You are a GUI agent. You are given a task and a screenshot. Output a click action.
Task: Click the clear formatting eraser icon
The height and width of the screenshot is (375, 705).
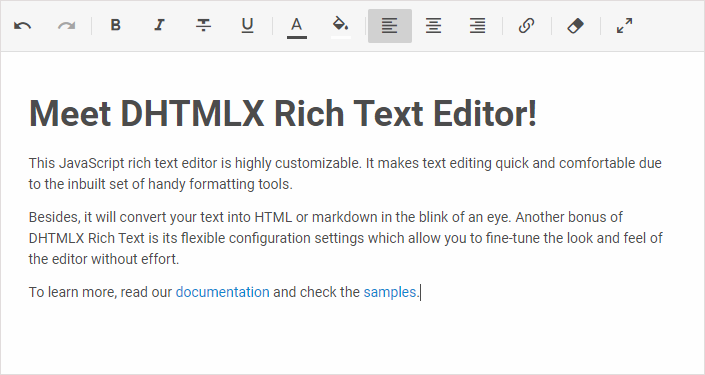click(576, 26)
